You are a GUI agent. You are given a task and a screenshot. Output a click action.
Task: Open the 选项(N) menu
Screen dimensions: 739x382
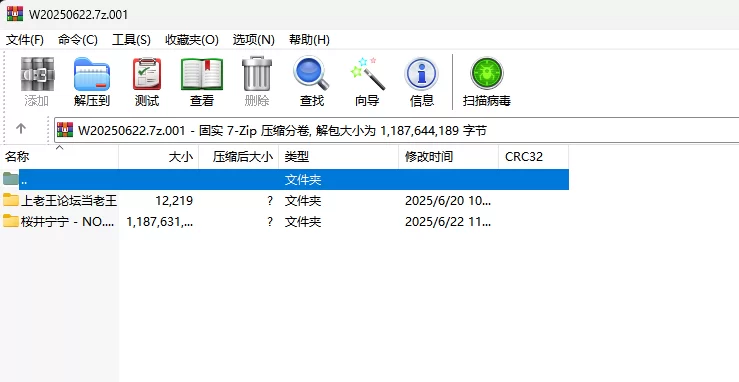coord(254,40)
